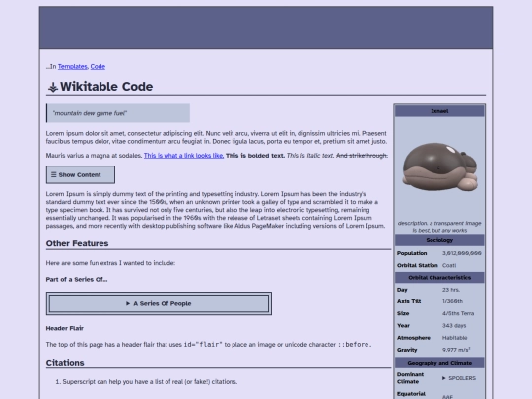Click the hamburger icon in Show Content
Screen dimensions: 532x399
[53, 174]
